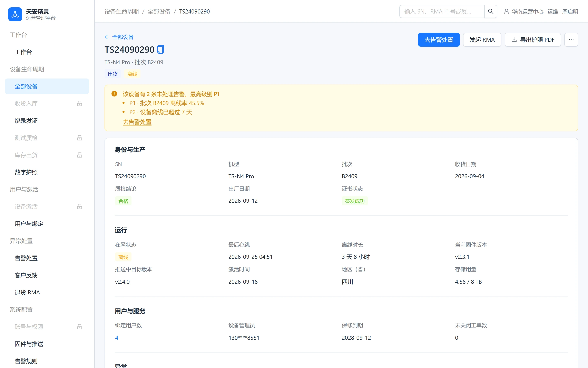Click the bound user count 4 link
The image size is (588, 368).
117,338
